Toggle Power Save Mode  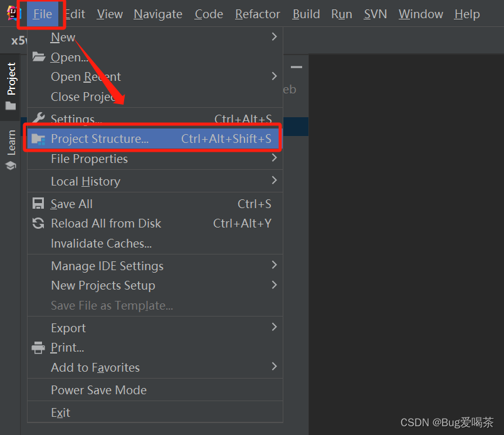click(155, 390)
